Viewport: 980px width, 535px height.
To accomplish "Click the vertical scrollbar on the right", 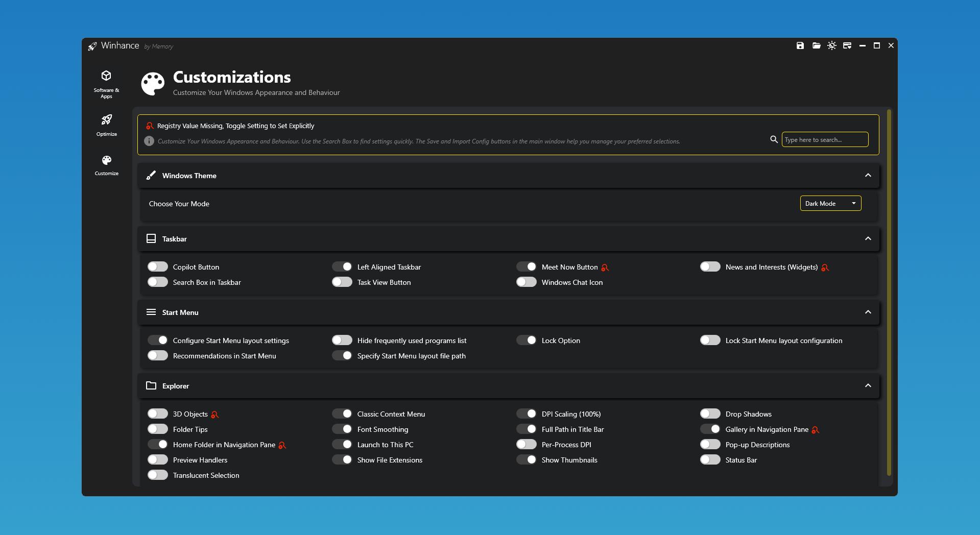I will click(889, 292).
